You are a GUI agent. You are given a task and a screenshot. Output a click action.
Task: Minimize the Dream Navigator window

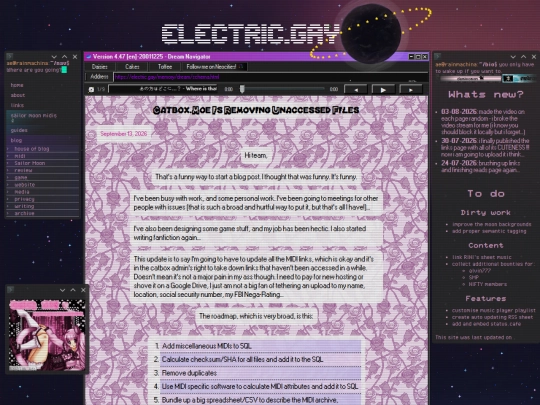click(x=412, y=57)
